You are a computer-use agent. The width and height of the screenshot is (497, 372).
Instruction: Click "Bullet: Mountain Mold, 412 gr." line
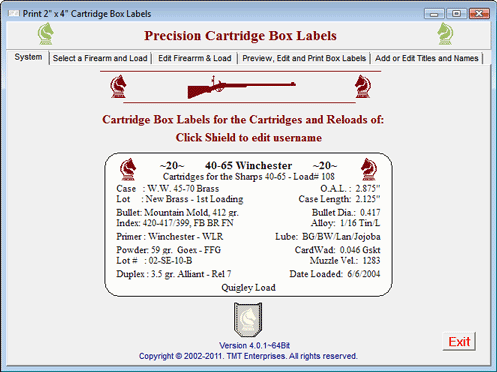pos(177,213)
